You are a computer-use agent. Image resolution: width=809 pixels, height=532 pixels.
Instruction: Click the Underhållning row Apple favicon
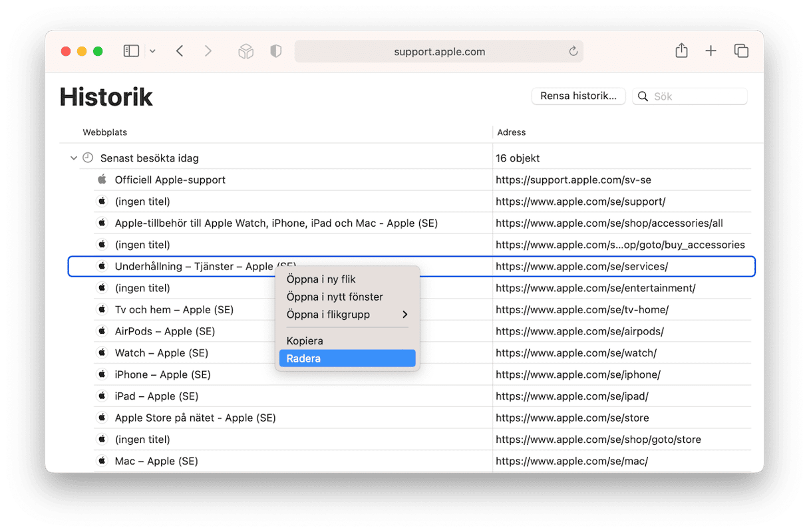[x=102, y=266]
